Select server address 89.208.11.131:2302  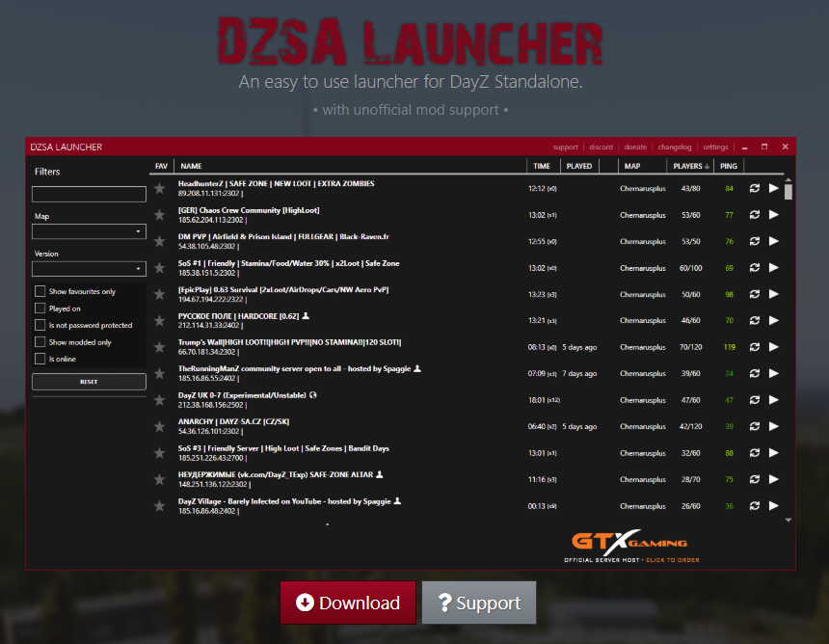208,194
